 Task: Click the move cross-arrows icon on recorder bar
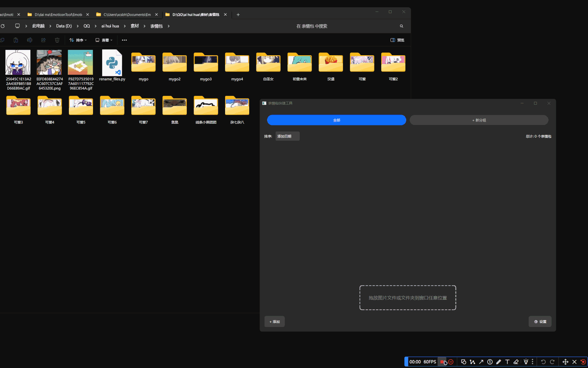tap(565, 362)
